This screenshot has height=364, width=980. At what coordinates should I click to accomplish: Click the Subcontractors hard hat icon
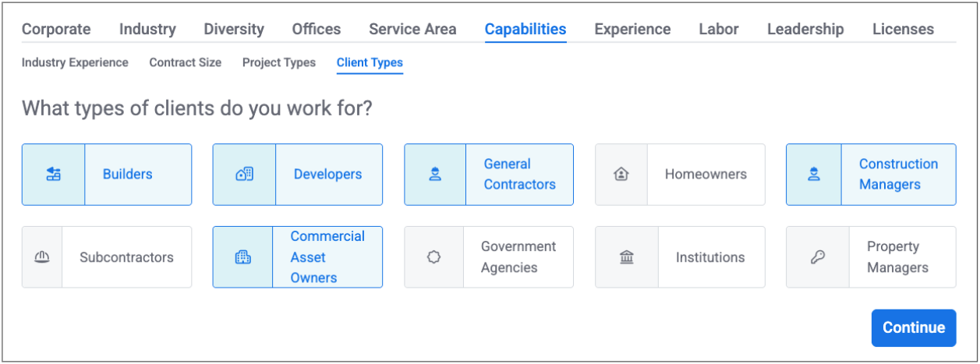(x=42, y=257)
